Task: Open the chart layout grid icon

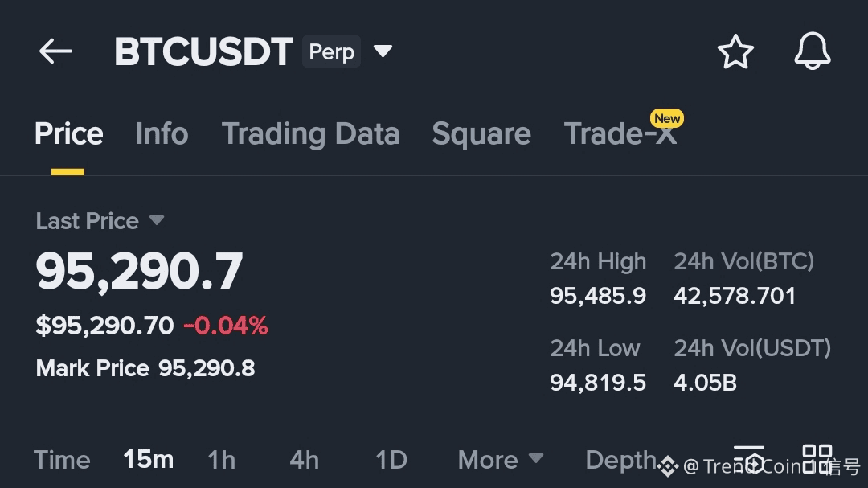Action: click(x=817, y=459)
